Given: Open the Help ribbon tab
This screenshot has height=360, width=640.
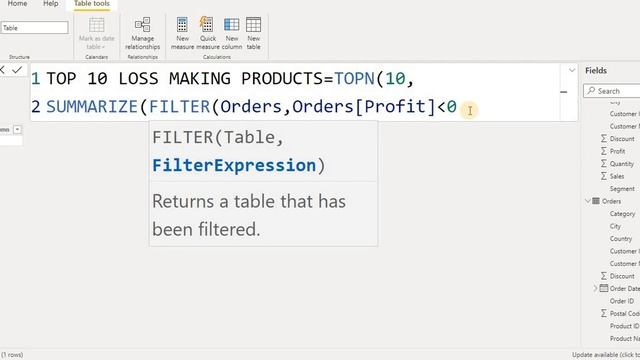Looking at the screenshot, I should pyautogui.click(x=51, y=4).
